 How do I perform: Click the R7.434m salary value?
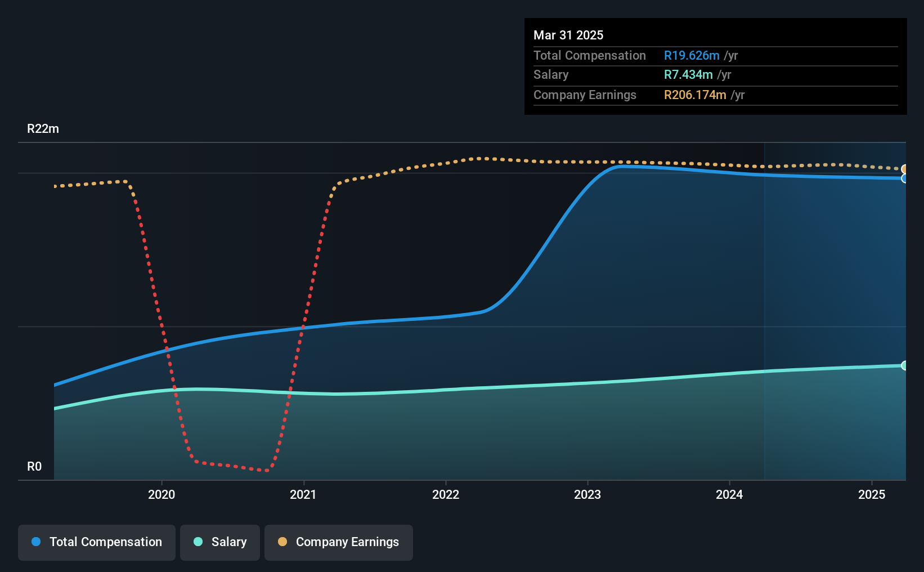(688, 74)
